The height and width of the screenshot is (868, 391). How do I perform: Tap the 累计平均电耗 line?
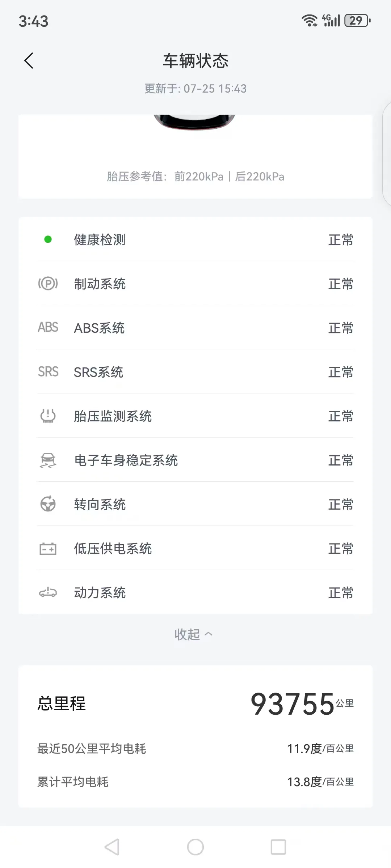(x=195, y=782)
